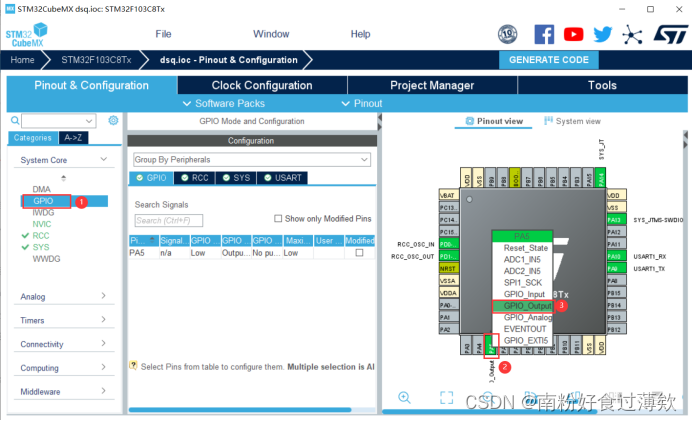Image resolution: width=692 pixels, height=421 pixels.
Task: Open the categories settings gear icon
Action: click(113, 120)
